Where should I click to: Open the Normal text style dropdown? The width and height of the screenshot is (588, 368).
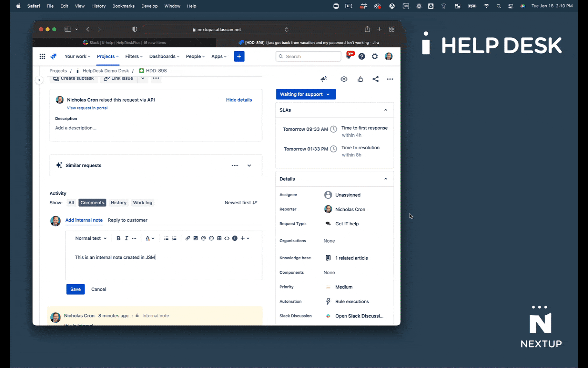(x=91, y=238)
